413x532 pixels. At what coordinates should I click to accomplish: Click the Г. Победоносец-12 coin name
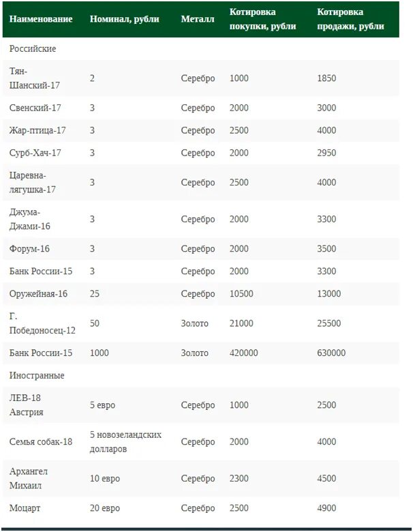pos(42,323)
